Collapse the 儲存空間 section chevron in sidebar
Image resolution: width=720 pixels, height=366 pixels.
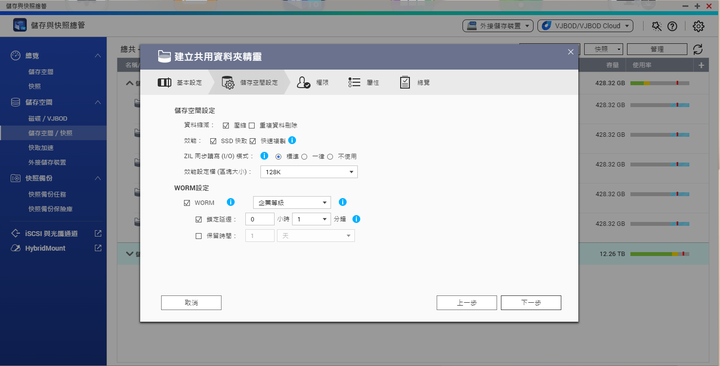coord(98,102)
